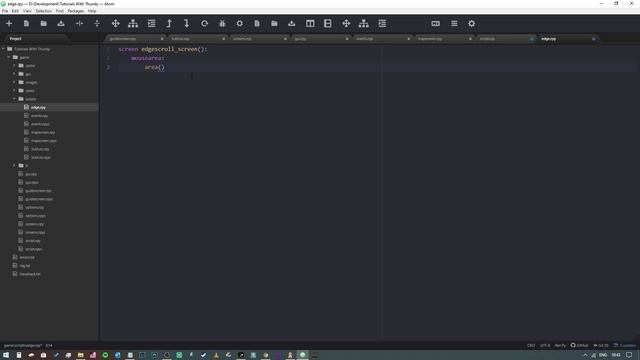The height and width of the screenshot is (360, 640).
Task: Close the edge.rpy tab
Action: [x=593, y=39]
